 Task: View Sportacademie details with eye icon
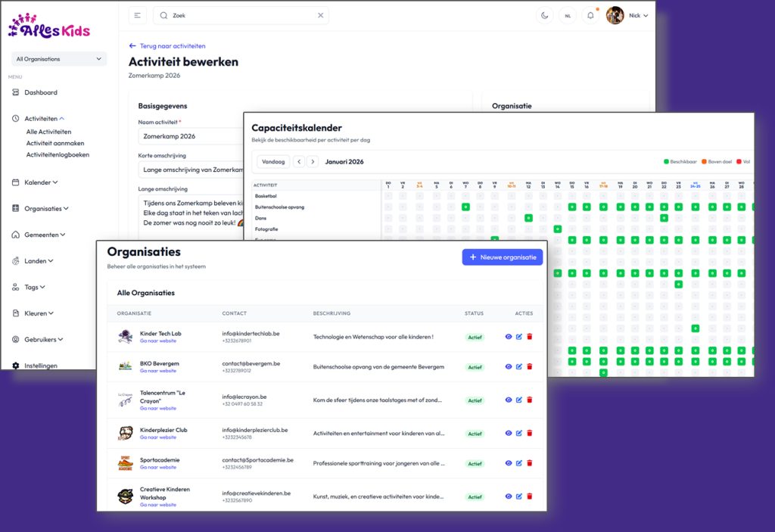click(x=509, y=463)
